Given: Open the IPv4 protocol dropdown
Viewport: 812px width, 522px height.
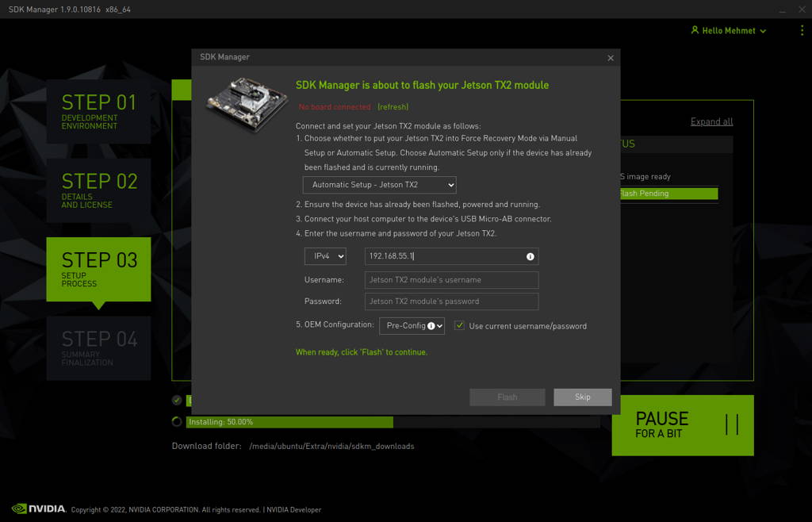Looking at the screenshot, I should (x=325, y=256).
